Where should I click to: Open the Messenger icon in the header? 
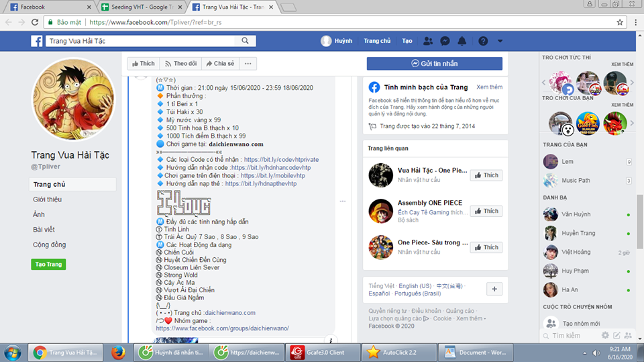(445, 41)
